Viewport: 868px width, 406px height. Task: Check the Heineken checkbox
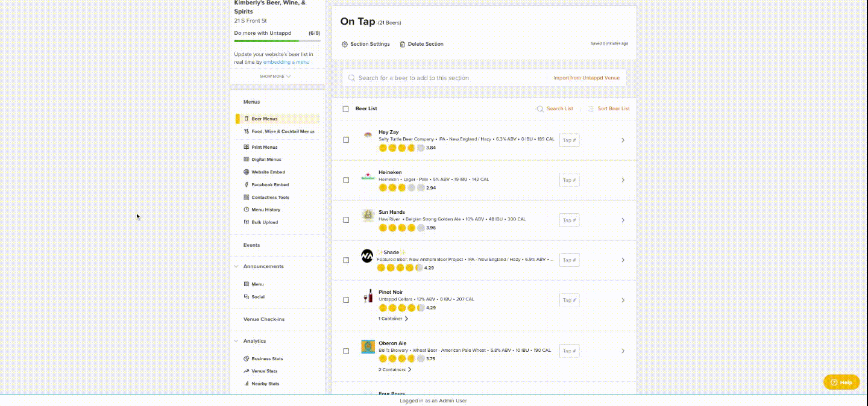346,180
